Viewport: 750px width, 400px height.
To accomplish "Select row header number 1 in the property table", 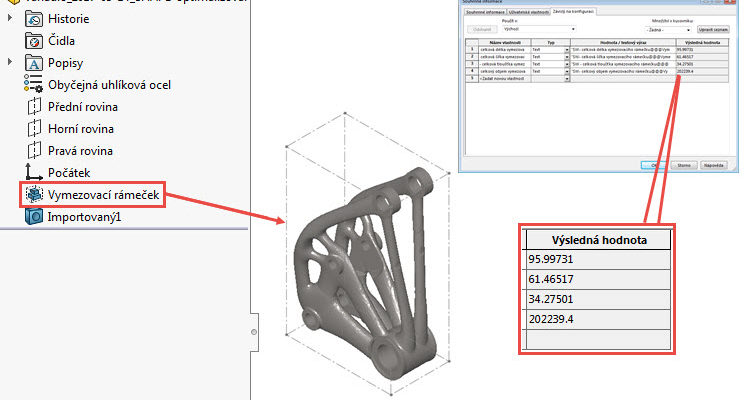I will (472, 50).
